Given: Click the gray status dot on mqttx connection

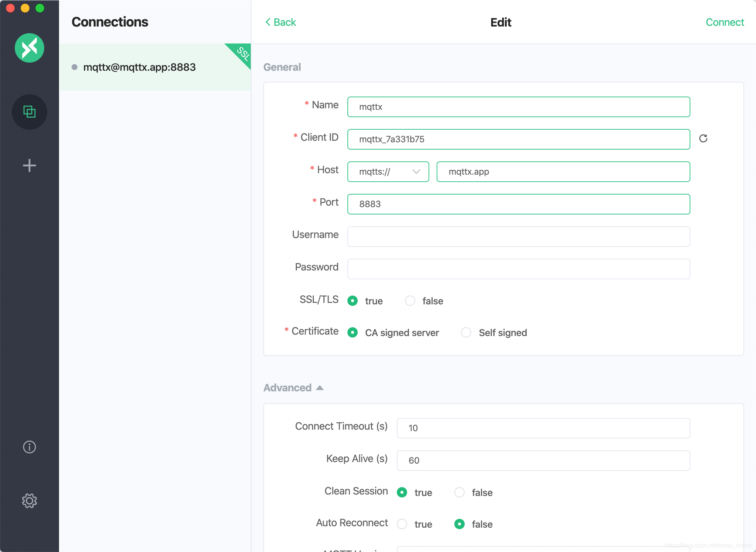Looking at the screenshot, I should (x=75, y=66).
